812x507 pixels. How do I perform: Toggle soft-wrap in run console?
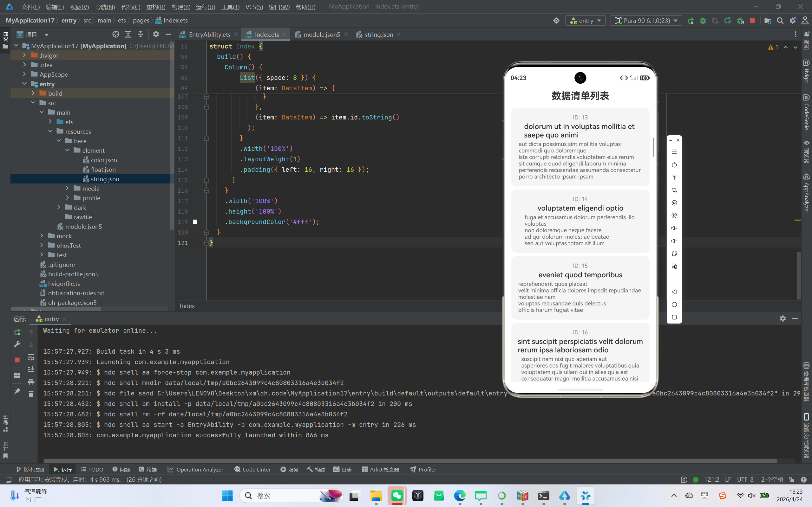[31, 357]
